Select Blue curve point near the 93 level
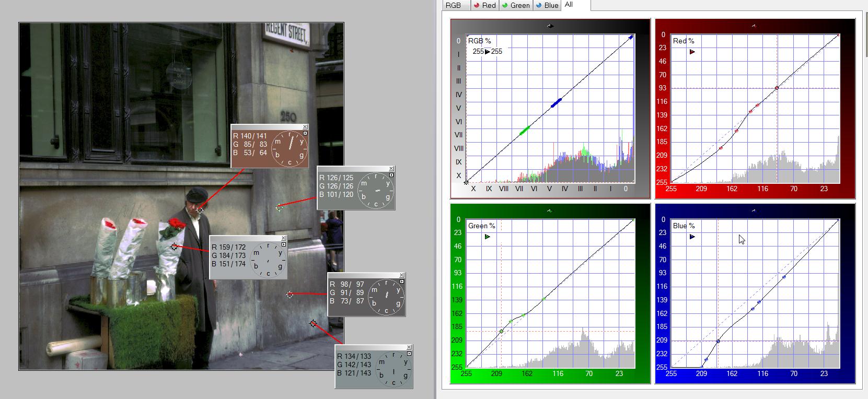This screenshot has height=399, width=868. pos(784,277)
